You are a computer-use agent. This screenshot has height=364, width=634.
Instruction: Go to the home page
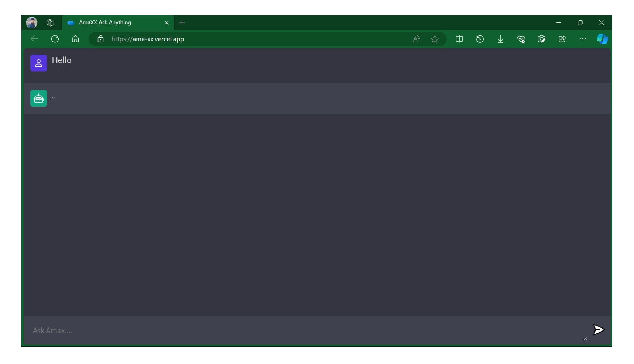coord(75,39)
